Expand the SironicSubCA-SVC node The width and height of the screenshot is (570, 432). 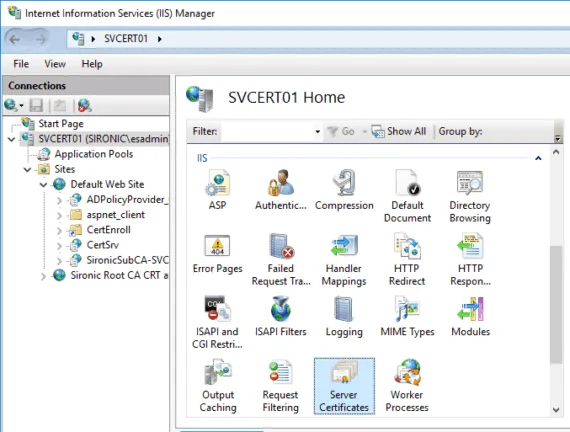(59, 261)
